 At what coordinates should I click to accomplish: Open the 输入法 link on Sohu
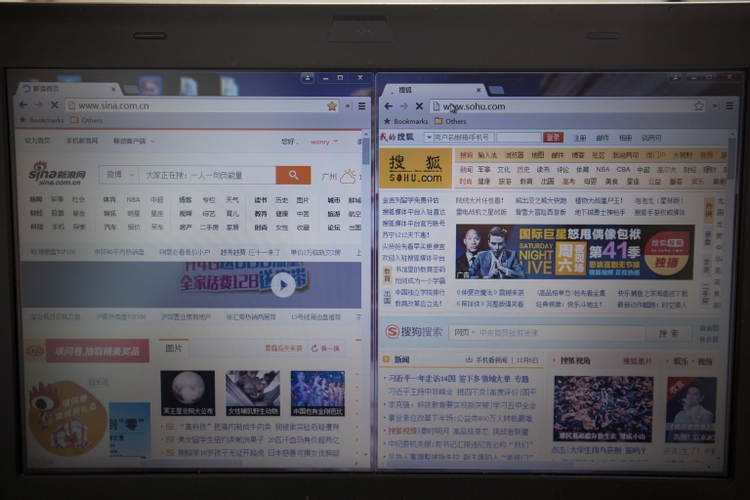(x=487, y=155)
